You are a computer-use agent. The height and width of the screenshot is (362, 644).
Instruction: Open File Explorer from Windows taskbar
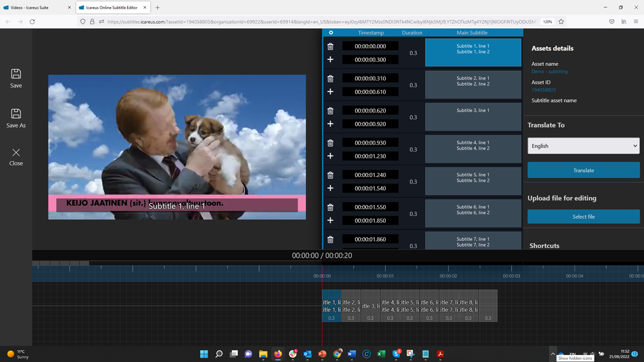pyautogui.click(x=263, y=354)
